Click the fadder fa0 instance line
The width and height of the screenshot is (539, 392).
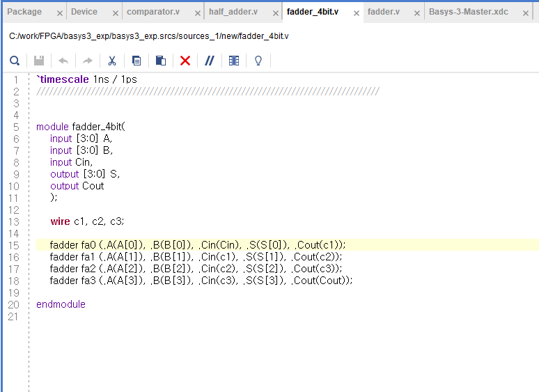(198, 245)
